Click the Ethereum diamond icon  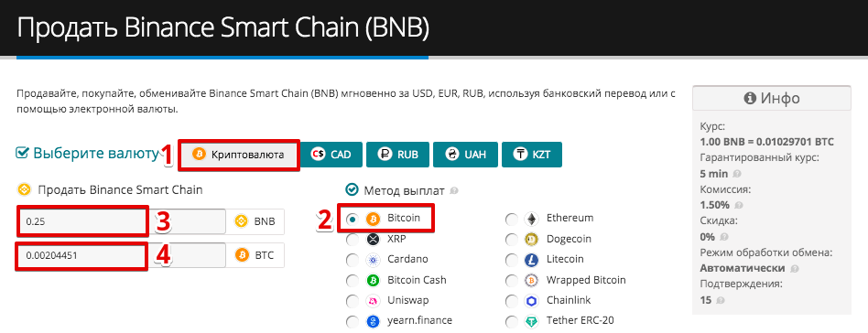(x=531, y=219)
